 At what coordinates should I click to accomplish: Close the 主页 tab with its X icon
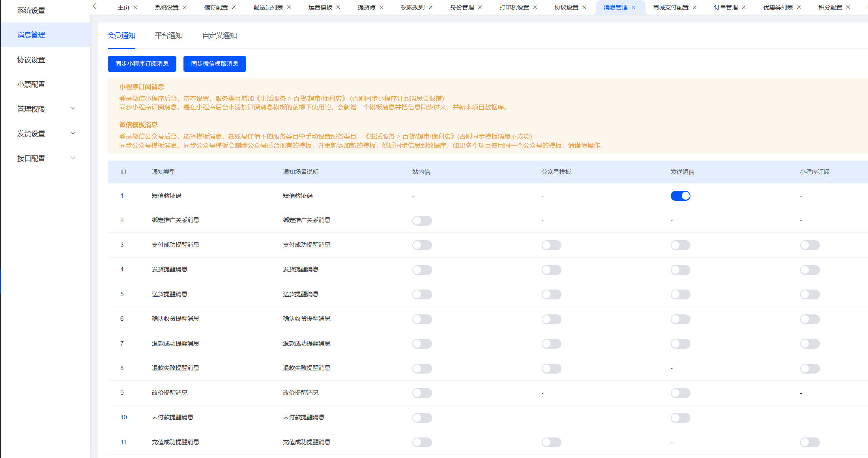(135, 7)
